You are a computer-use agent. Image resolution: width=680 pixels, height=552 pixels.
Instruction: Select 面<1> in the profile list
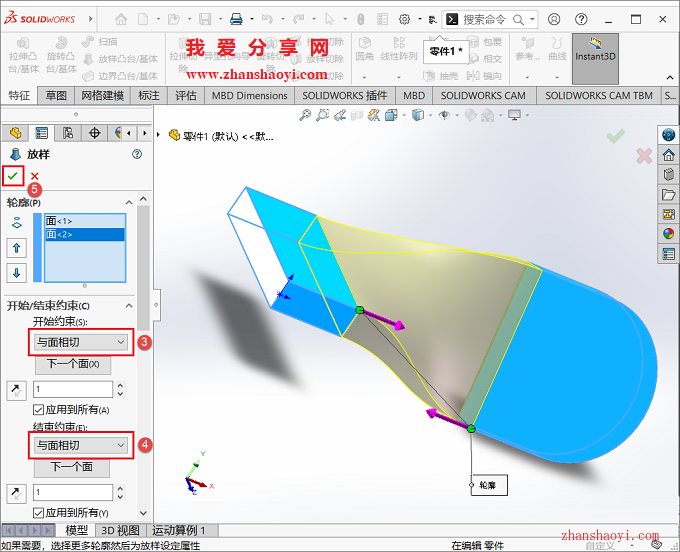click(59, 221)
